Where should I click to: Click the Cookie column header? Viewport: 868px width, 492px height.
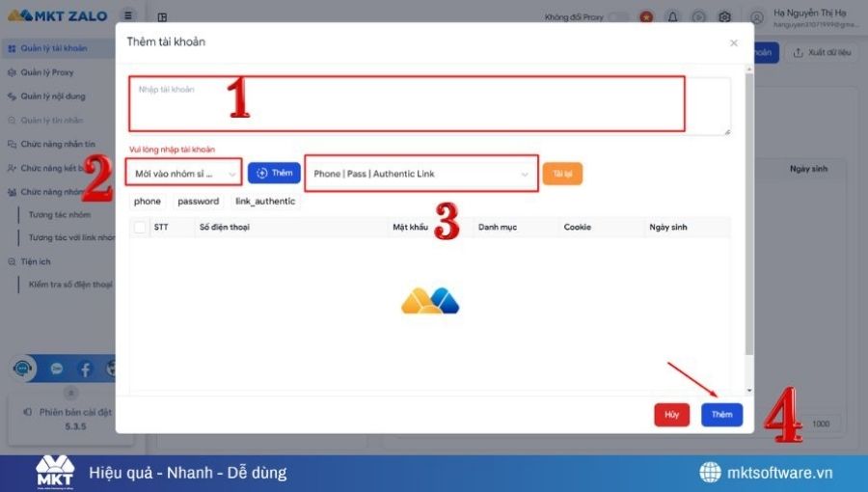(578, 227)
